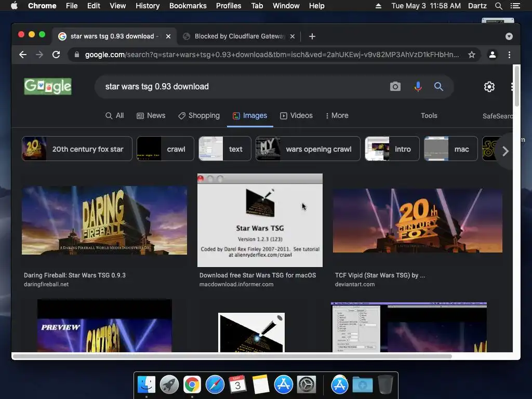
Task: Reload the current page
Action: [56, 55]
